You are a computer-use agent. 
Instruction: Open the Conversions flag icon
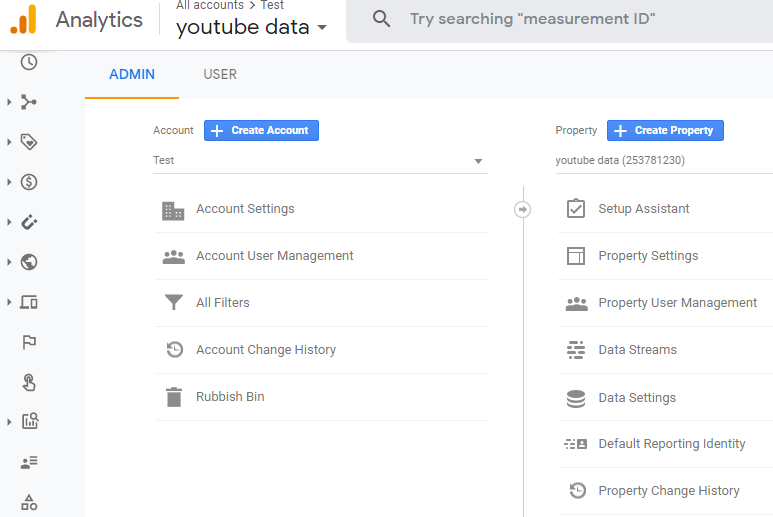pos(29,342)
